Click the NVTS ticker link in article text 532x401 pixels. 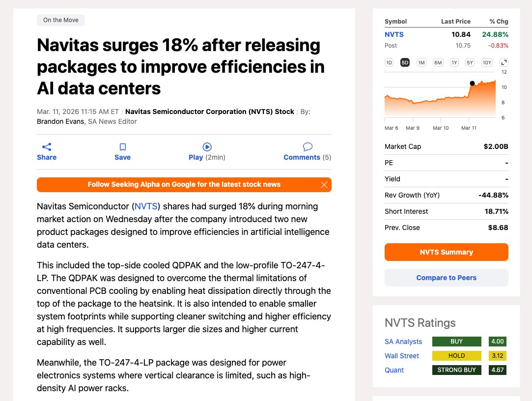146,206
